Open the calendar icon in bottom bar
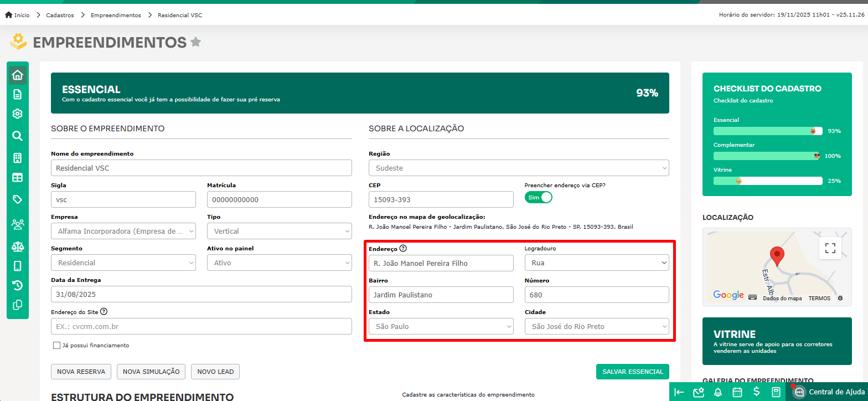This screenshot has height=401, width=868. click(737, 392)
